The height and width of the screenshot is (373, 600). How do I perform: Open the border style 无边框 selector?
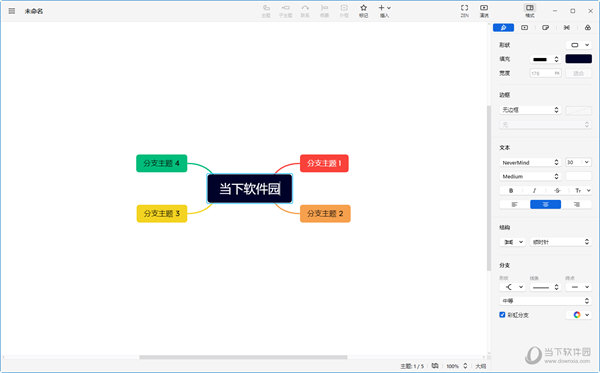pos(530,110)
